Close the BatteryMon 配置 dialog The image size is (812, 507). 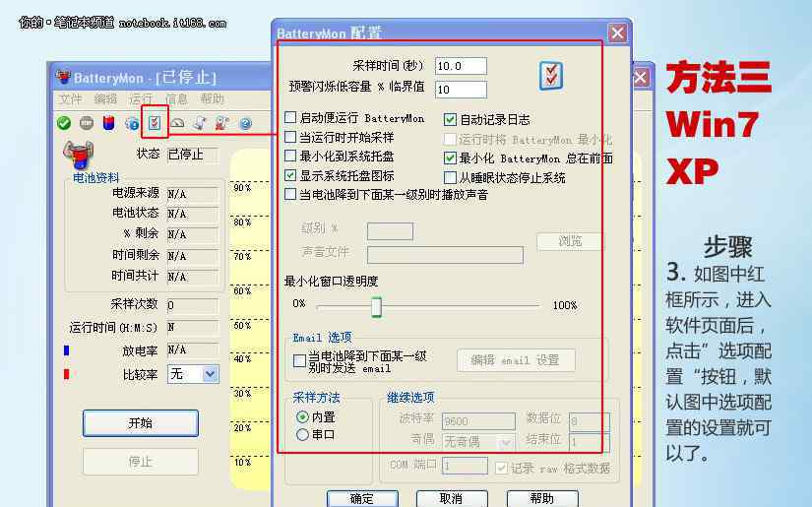point(617,33)
